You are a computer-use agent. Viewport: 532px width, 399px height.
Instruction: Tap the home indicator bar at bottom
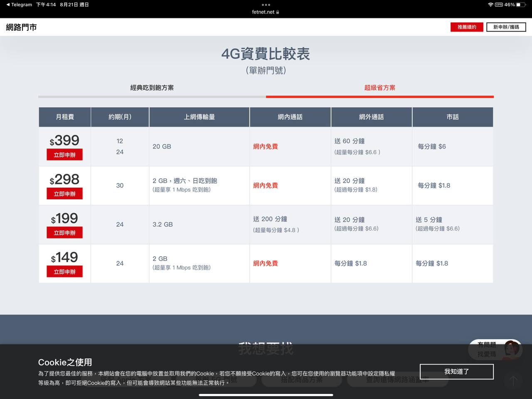click(x=266, y=395)
